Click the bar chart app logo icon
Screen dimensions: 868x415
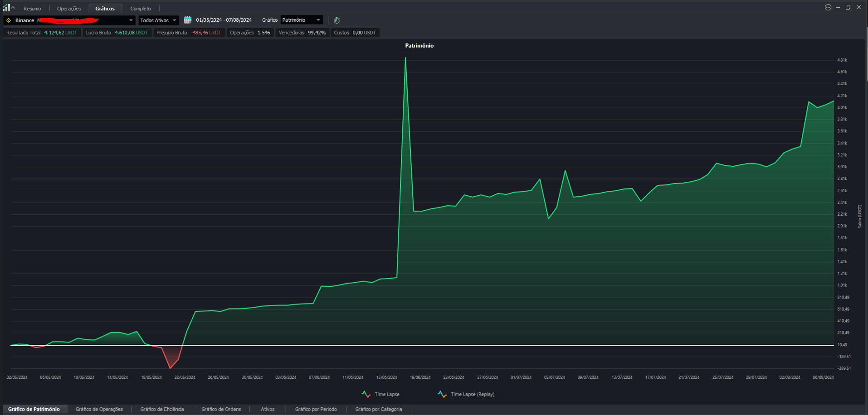tap(6, 8)
